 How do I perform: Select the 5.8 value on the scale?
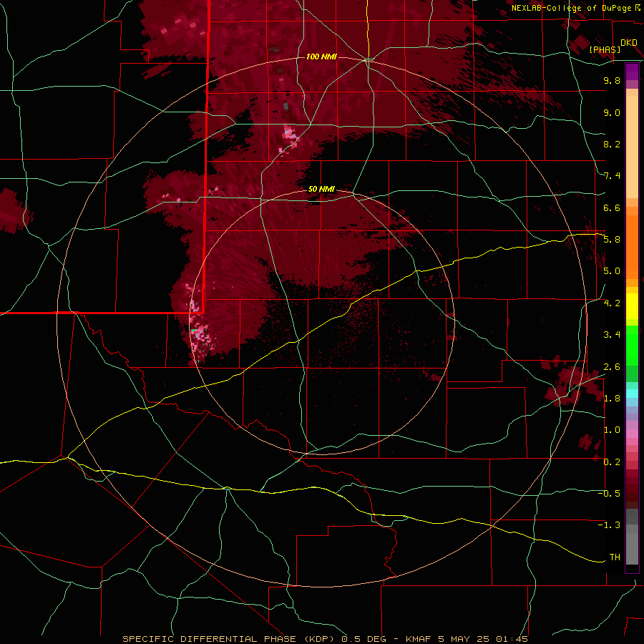point(612,240)
